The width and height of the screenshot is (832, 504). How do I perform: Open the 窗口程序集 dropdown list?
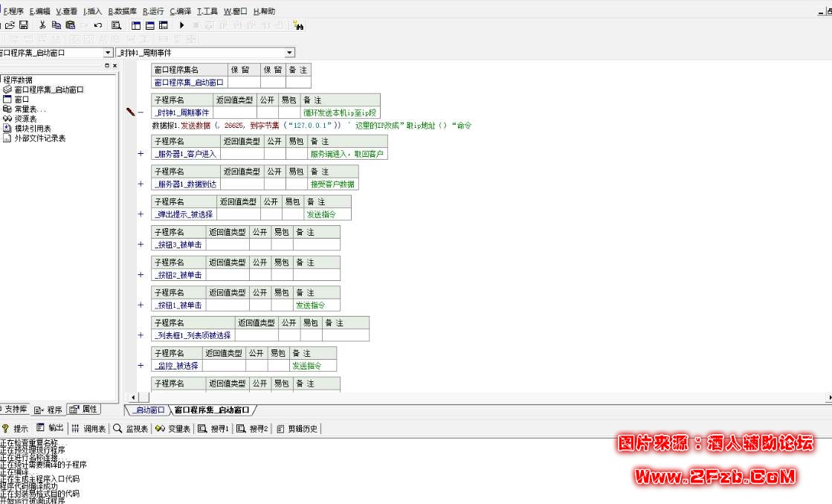(x=108, y=53)
